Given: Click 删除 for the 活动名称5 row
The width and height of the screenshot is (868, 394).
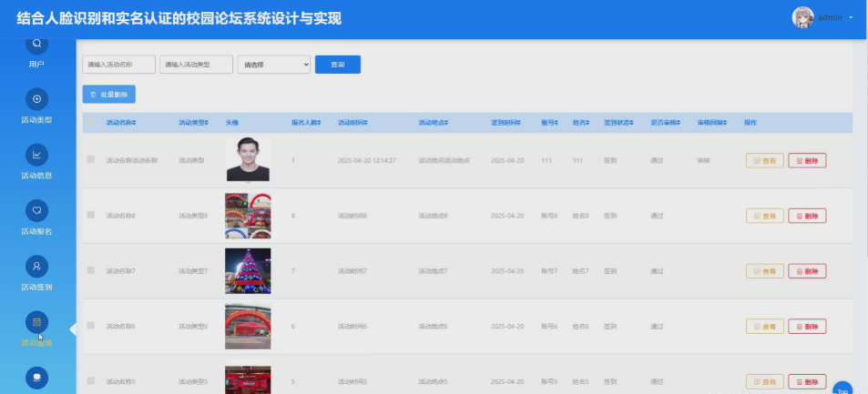Looking at the screenshot, I should (x=807, y=382).
